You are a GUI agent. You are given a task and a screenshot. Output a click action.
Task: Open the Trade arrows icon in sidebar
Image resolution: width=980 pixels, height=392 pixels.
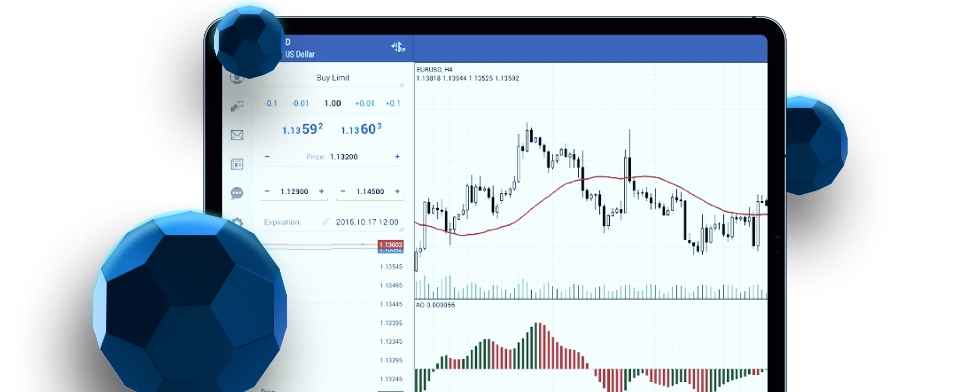[x=237, y=106]
